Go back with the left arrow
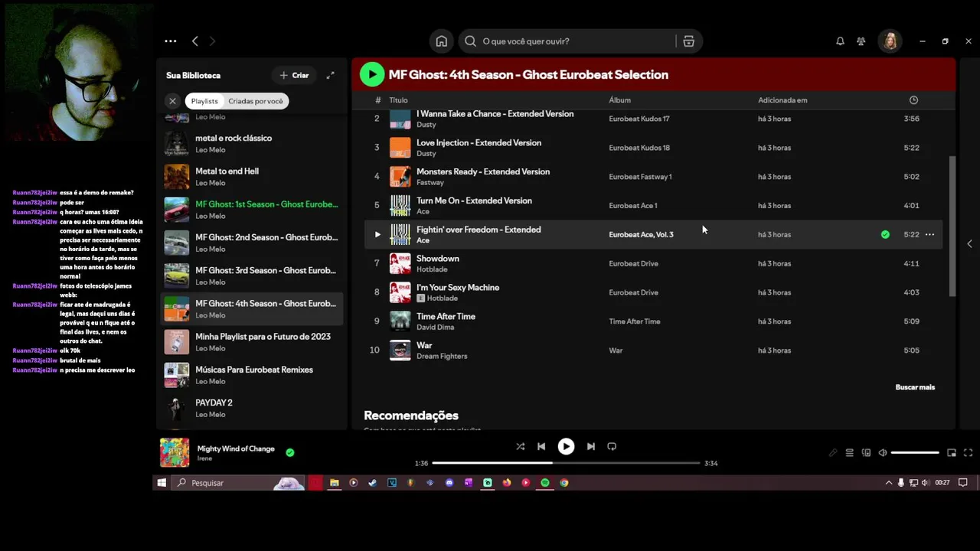The width and height of the screenshot is (980, 551). (194, 41)
